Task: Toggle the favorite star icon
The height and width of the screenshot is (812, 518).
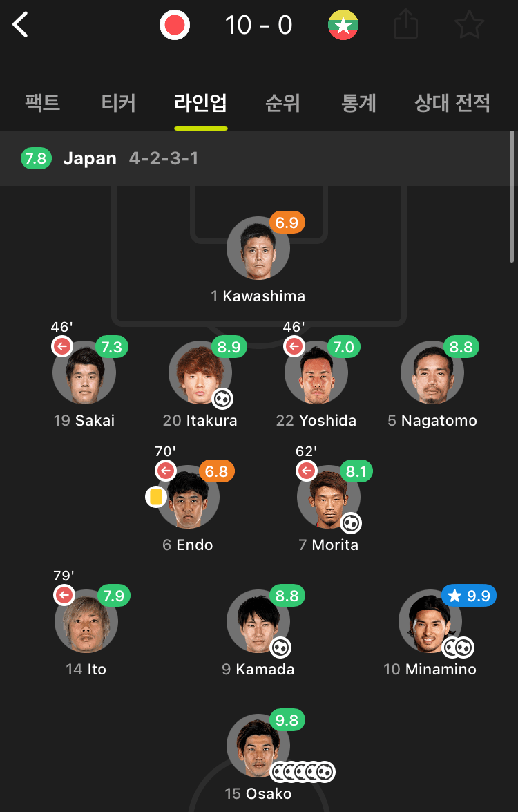Action: 470,26
